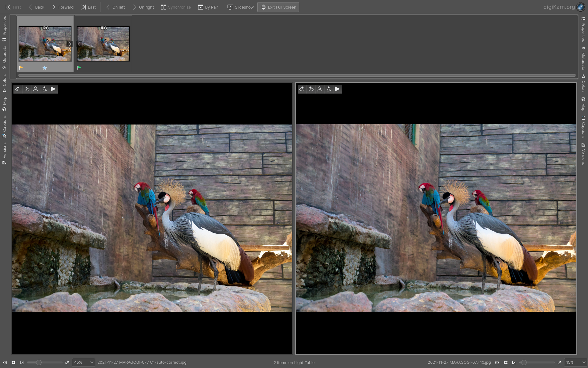Open digiKam.org globe logo link
588x368 pixels.
(x=580, y=7)
